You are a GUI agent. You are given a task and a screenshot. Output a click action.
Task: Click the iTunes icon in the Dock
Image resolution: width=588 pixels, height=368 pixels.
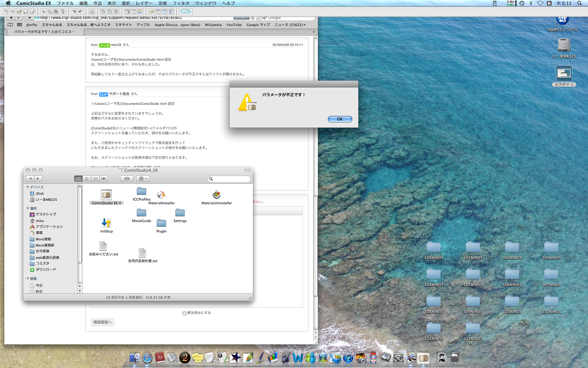pyautogui.click(x=348, y=358)
